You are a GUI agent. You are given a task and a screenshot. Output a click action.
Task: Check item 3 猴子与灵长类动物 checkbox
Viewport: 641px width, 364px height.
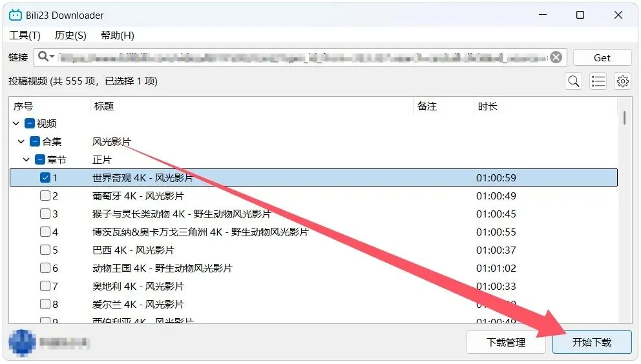pyautogui.click(x=45, y=214)
